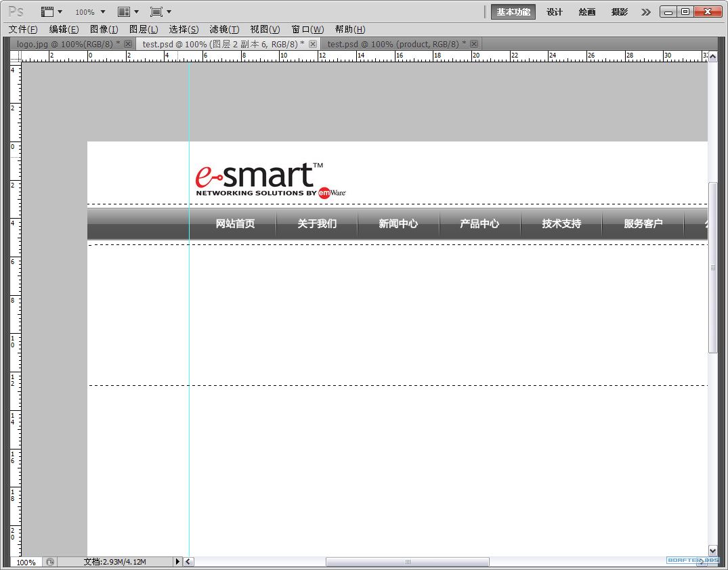The image size is (728, 570).
Task: Click 服务客户 in the navigation bar
Action: click(643, 223)
